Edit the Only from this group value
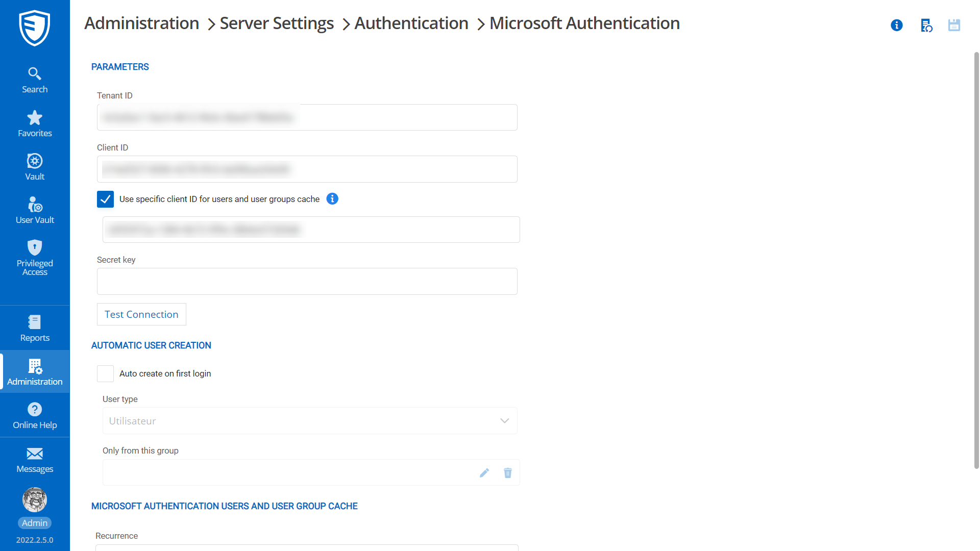 click(484, 472)
